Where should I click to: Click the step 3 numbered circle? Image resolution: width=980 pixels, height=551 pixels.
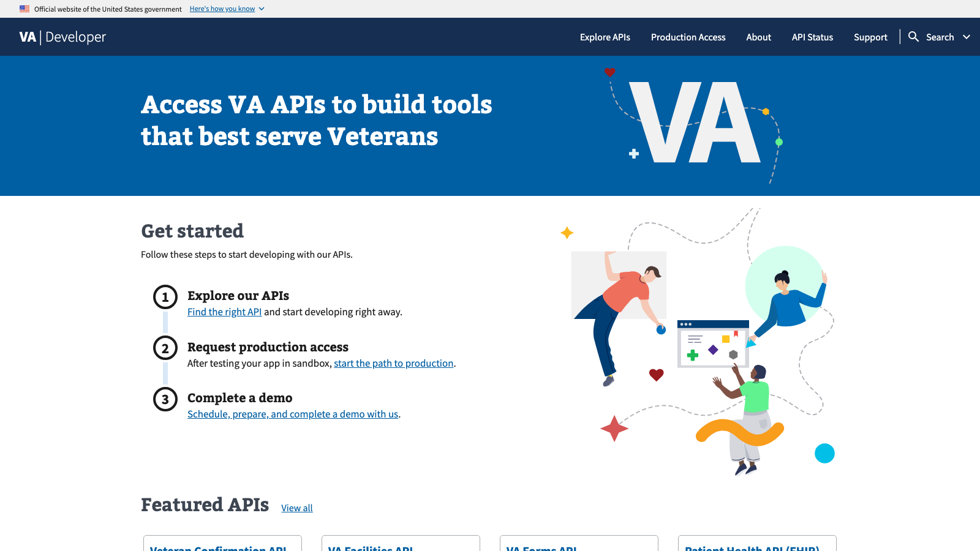[x=165, y=399]
